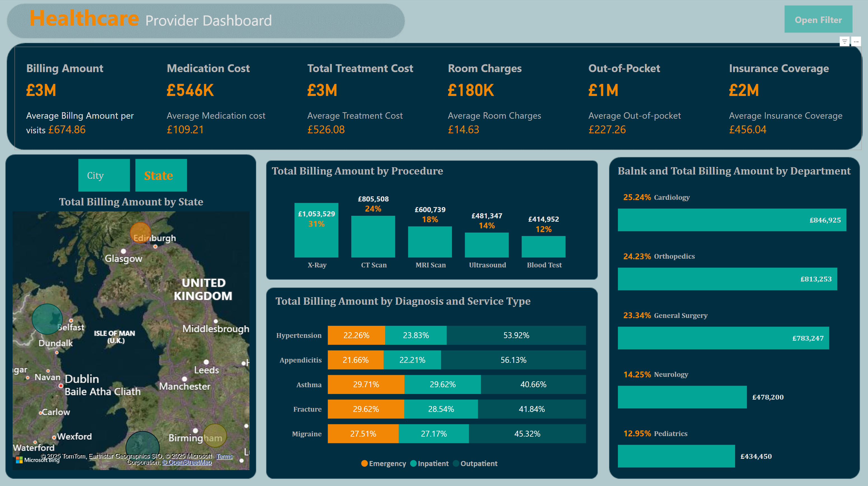Select the teal bubble near Belfast
This screenshot has width=868, height=486.
pos(47,319)
